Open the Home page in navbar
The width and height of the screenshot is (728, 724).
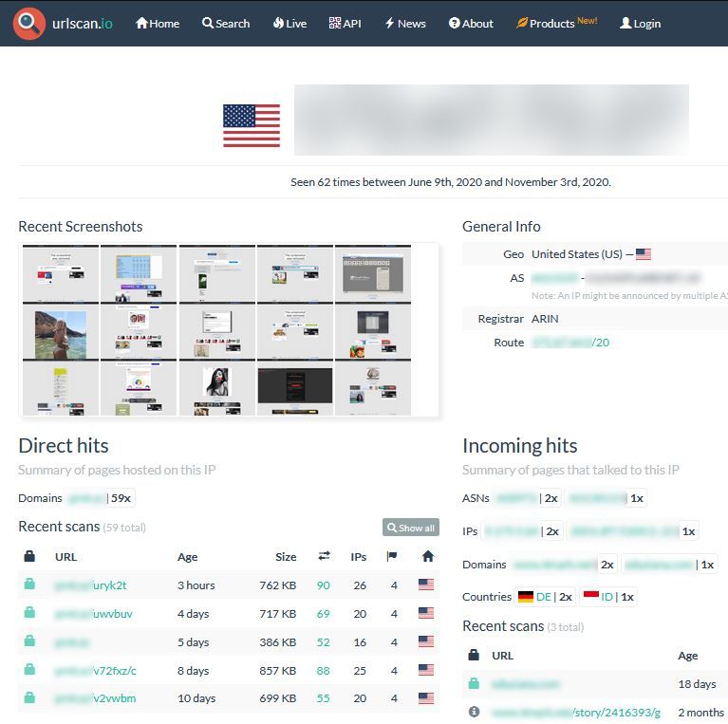[158, 23]
